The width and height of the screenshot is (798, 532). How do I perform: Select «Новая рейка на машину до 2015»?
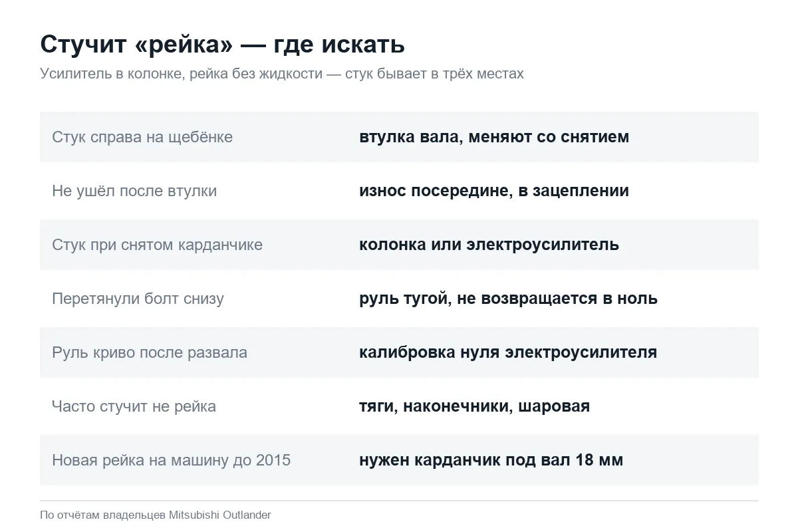point(171,460)
